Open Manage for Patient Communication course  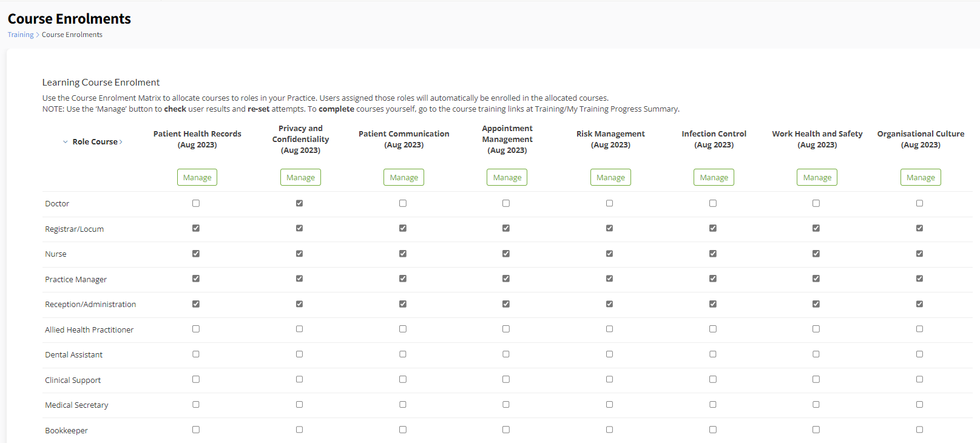coord(404,177)
